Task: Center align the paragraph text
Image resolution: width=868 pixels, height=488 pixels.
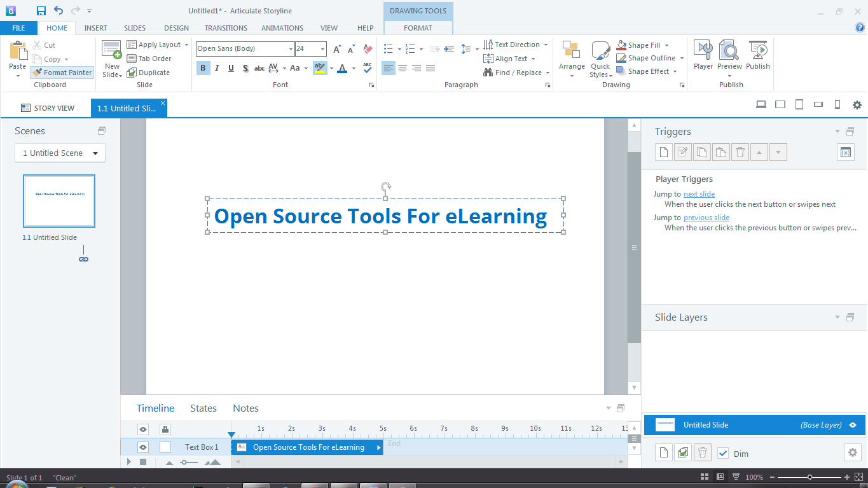Action: [x=403, y=68]
